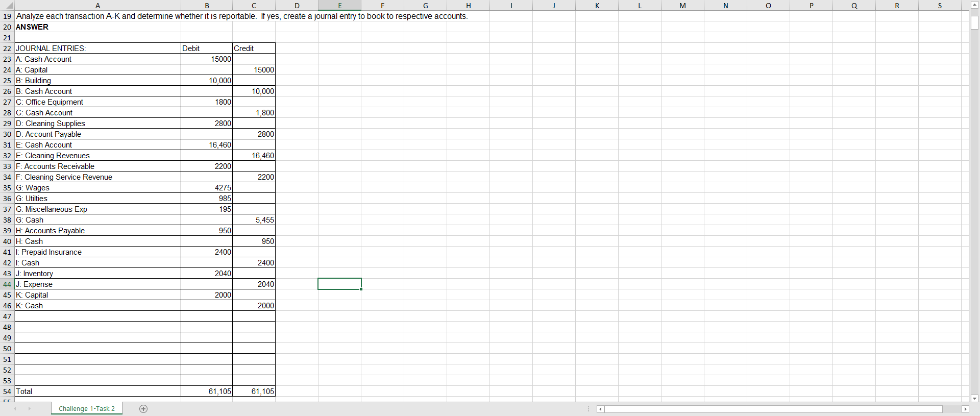Select cell 'J: Expense'

point(97,284)
